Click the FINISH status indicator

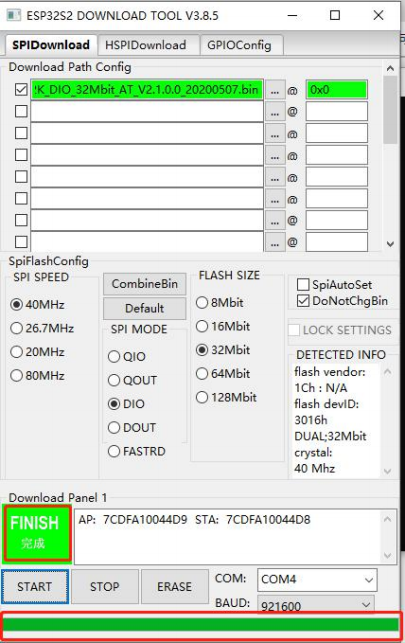pyautogui.click(x=37, y=533)
